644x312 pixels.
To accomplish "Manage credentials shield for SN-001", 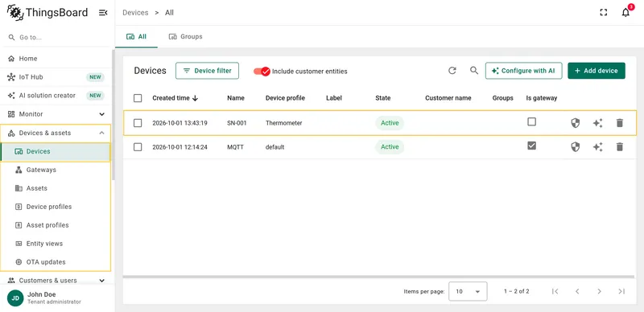I will (x=576, y=123).
